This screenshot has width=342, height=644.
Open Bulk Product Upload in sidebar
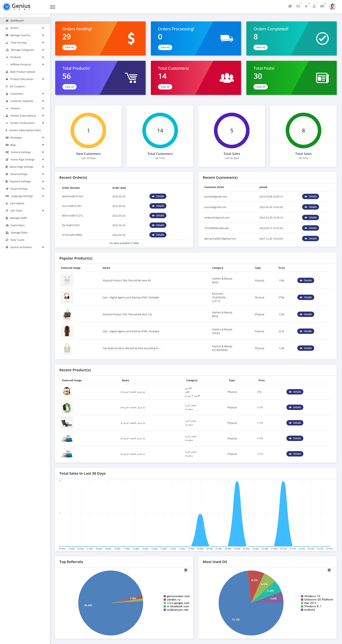[22, 72]
